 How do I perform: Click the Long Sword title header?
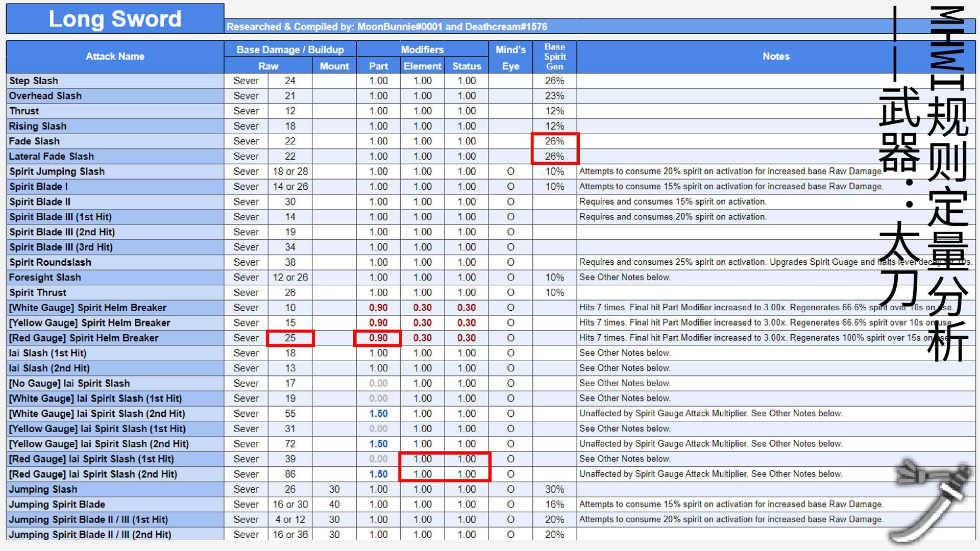[115, 19]
